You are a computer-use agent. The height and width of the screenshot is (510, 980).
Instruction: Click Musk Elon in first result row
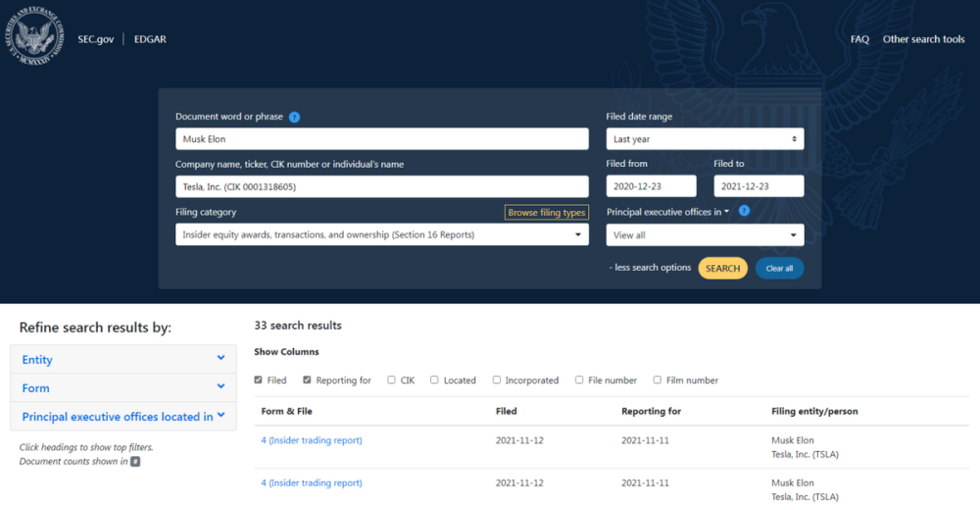pyautogui.click(x=793, y=440)
